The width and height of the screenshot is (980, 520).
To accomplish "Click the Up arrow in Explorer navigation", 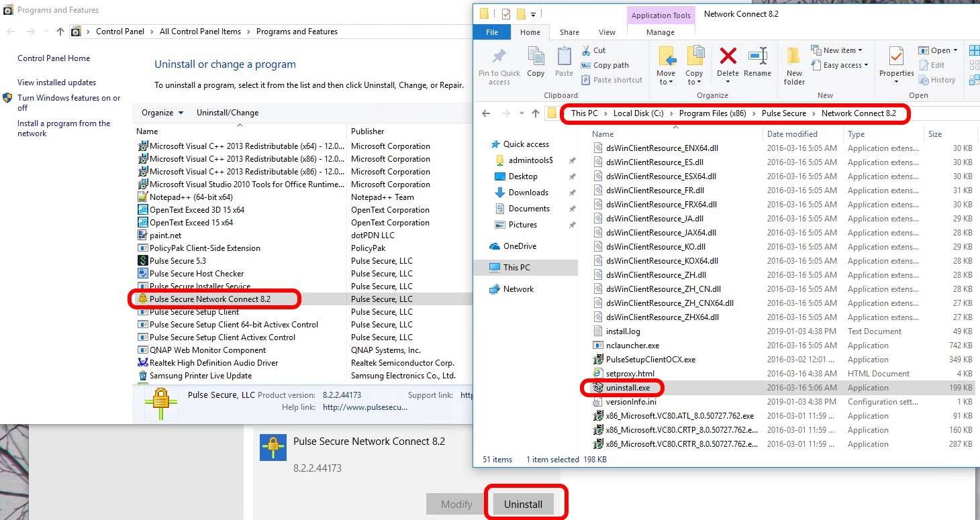I will 535,113.
